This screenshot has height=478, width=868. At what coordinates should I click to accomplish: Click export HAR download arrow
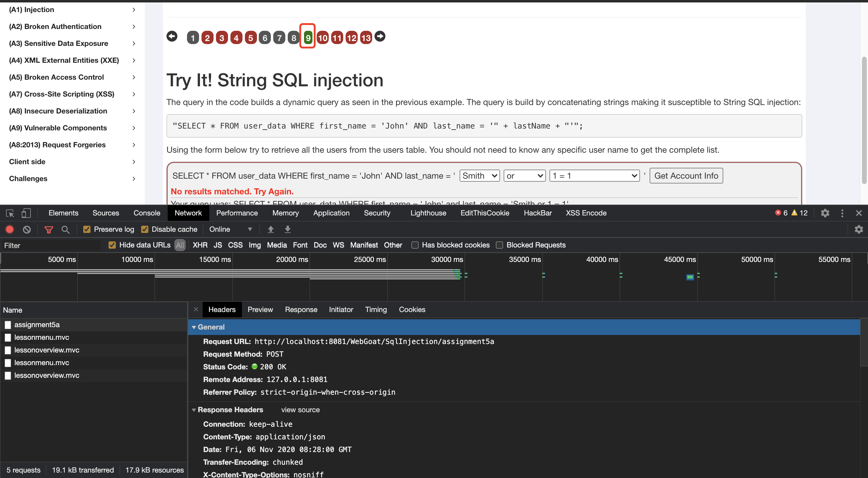[x=287, y=229]
